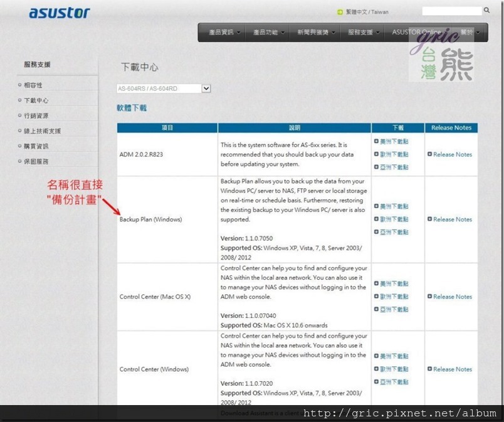Download Control Center (Windows) from 美洲下載點
This screenshot has width=504, height=422.
click(x=394, y=356)
